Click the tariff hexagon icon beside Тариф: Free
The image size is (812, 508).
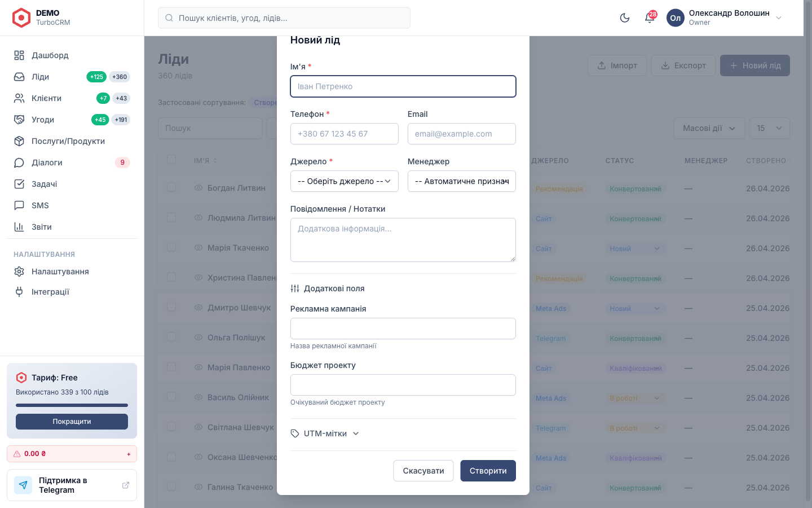21,378
